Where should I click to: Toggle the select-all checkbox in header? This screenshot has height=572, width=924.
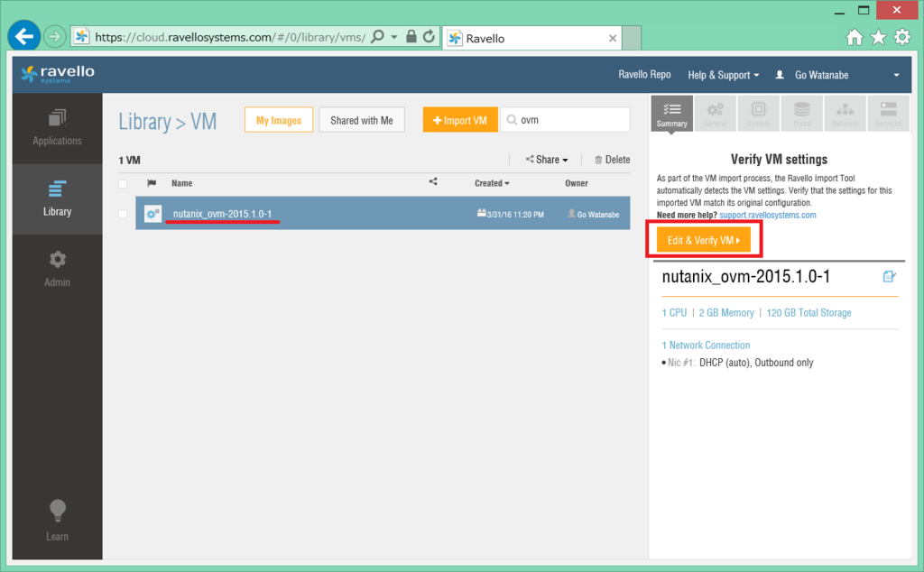[x=123, y=184]
